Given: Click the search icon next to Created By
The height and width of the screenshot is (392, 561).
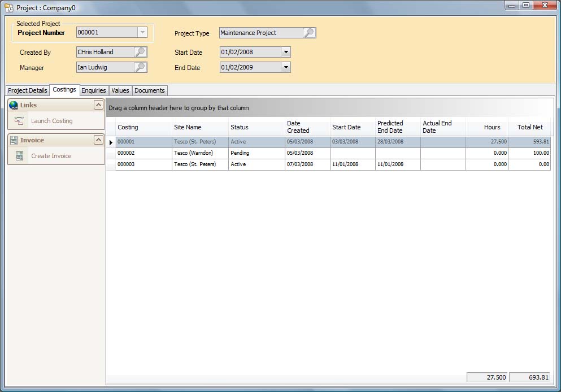Looking at the screenshot, I should click(140, 52).
